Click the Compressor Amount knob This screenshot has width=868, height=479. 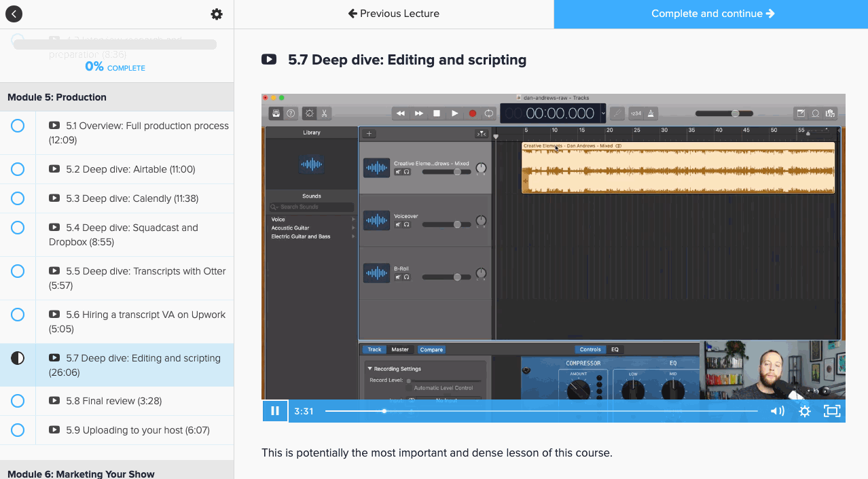click(579, 389)
